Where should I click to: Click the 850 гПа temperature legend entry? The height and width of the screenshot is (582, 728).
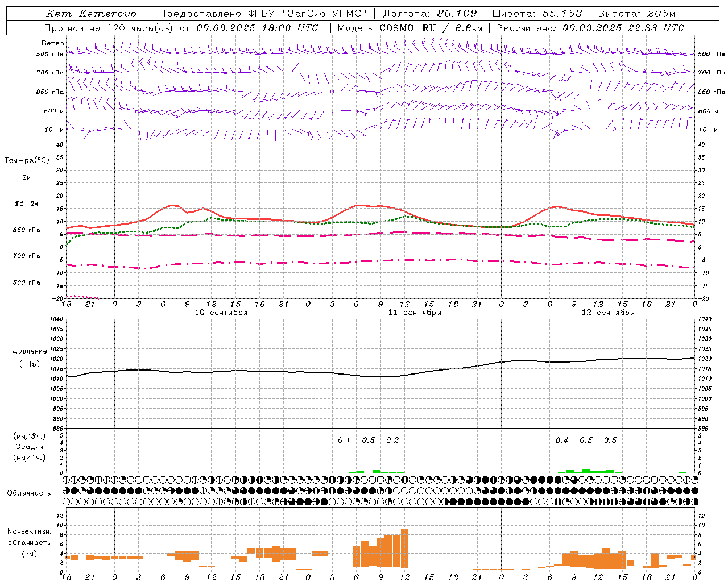pyautogui.click(x=26, y=232)
